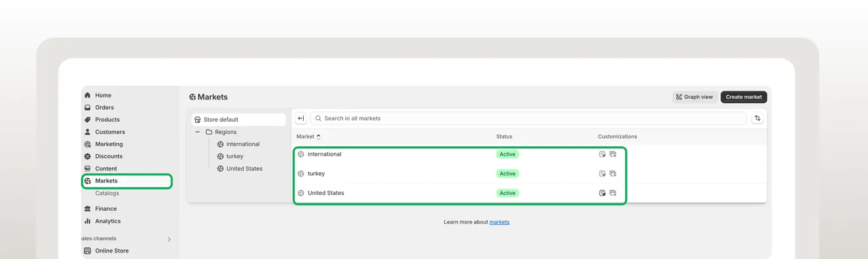Viewport: 868px width, 259px height.
Task: Collapse the side panel arrow button
Action: (x=301, y=119)
